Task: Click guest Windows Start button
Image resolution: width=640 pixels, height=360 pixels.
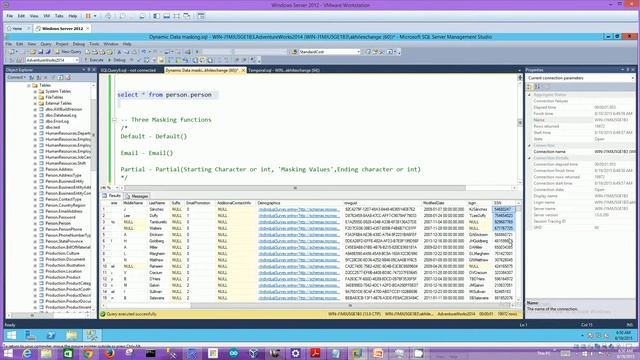Action: pyautogui.click(x=11, y=336)
